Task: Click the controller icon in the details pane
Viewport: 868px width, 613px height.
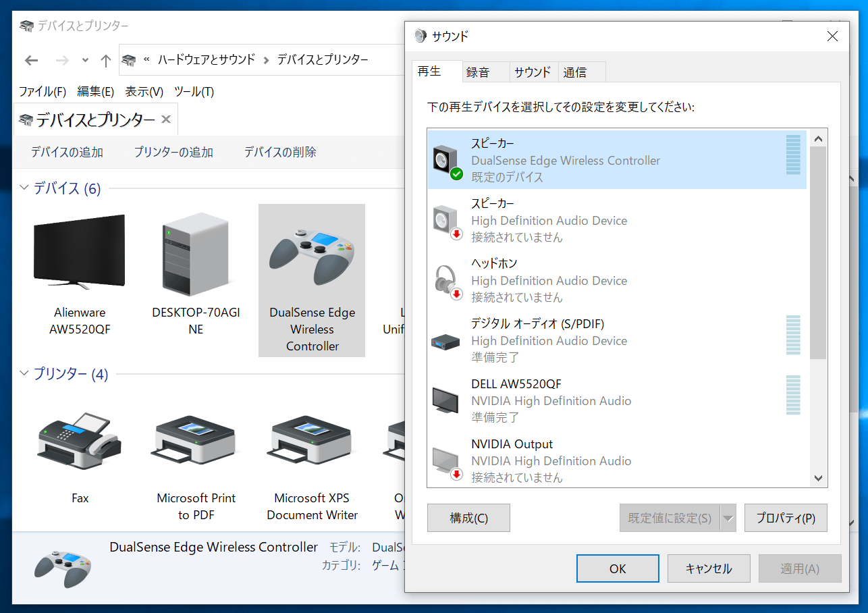Action: click(x=62, y=568)
